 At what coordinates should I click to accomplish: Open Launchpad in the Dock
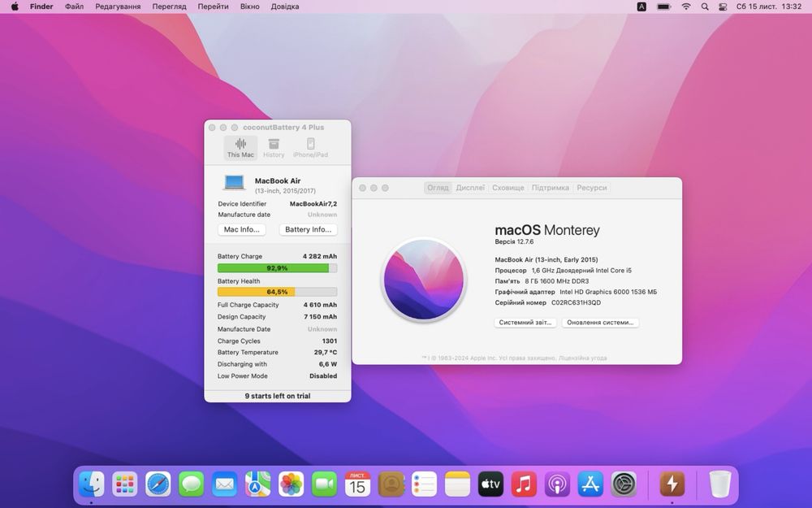pos(125,484)
